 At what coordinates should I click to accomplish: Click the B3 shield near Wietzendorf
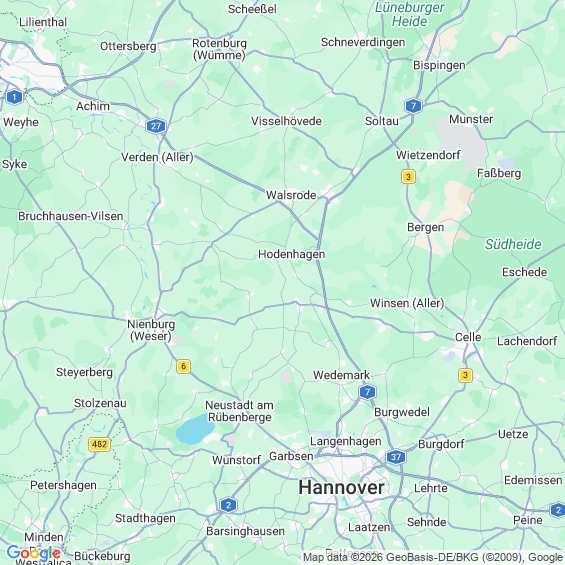[x=408, y=177]
